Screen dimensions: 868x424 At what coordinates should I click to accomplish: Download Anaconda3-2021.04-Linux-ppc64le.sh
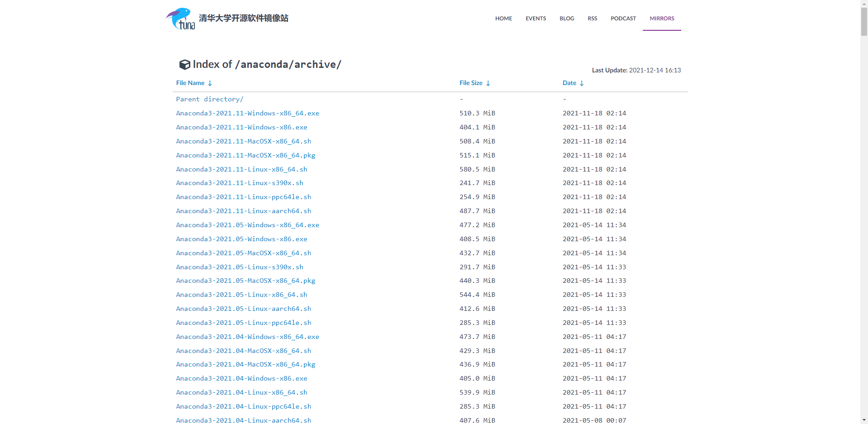[244, 406]
